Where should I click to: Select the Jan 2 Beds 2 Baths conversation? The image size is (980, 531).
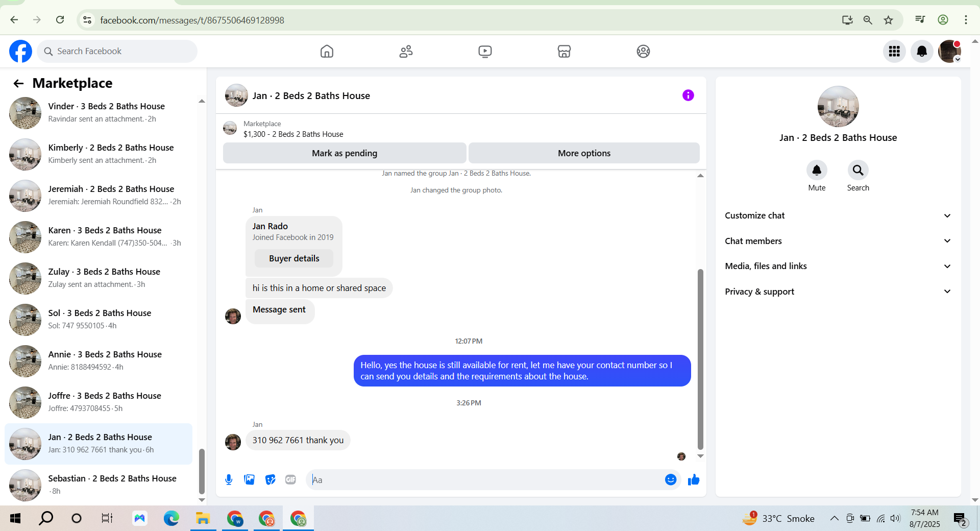[99, 443]
